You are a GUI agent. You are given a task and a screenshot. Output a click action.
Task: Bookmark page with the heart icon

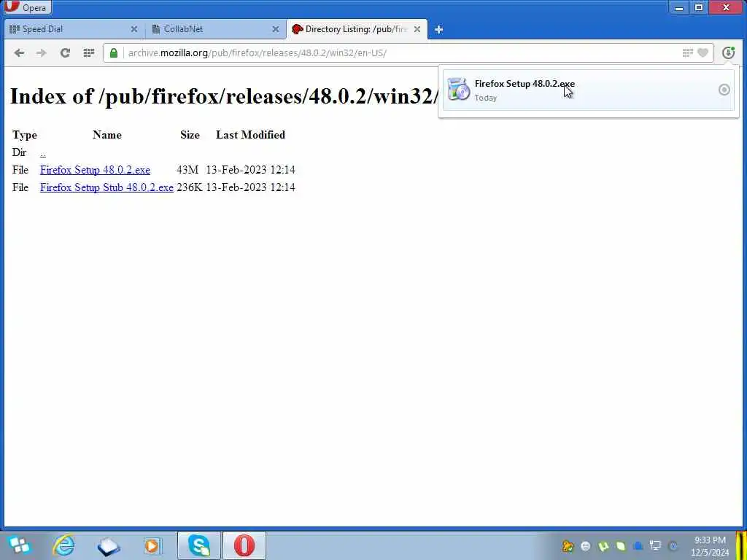703,52
